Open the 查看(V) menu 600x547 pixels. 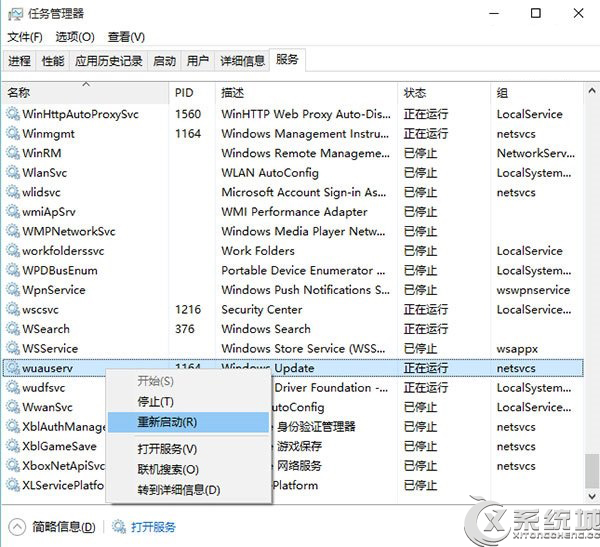(x=126, y=37)
